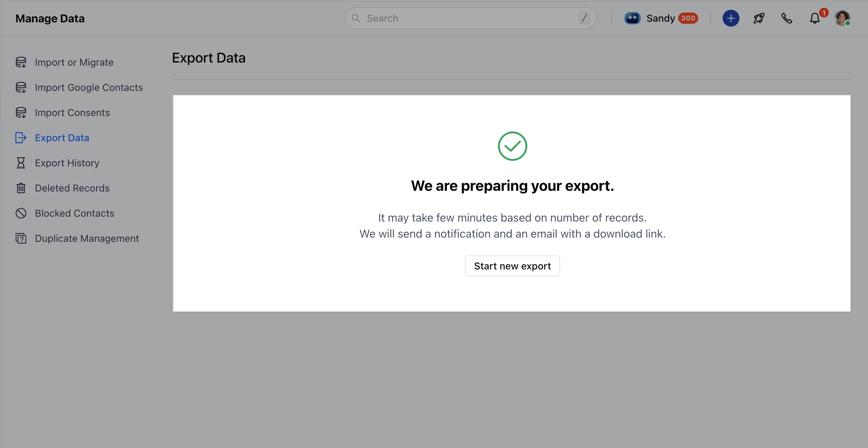The height and width of the screenshot is (448, 868).
Task: Click the Export History hourglass icon
Action: pos(21,163)
